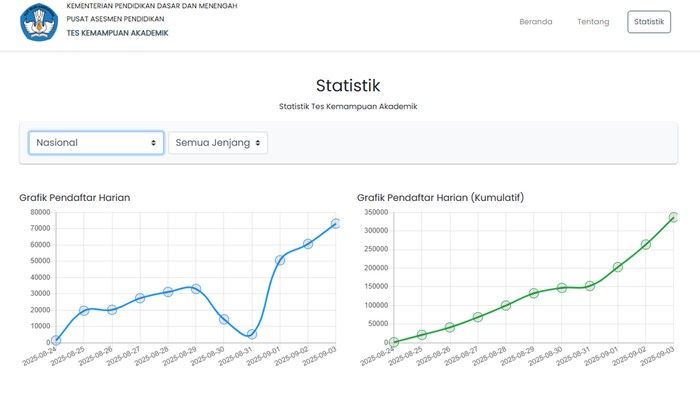Screen dimensions: 700x393
Task: Select the Statistik nav button
Action: 649,22
